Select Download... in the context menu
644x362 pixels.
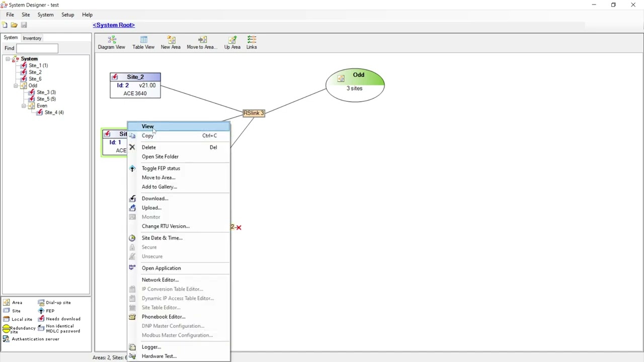(179, 199)
